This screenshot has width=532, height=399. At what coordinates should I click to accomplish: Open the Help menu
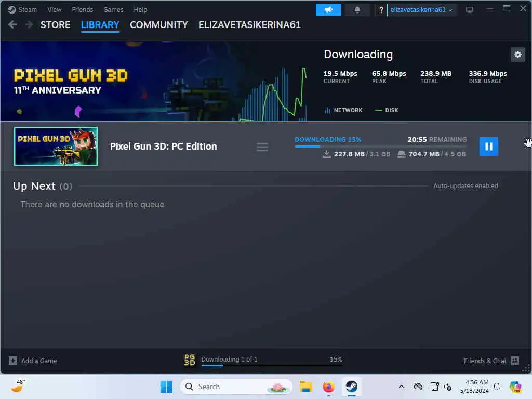click(140, 9)
